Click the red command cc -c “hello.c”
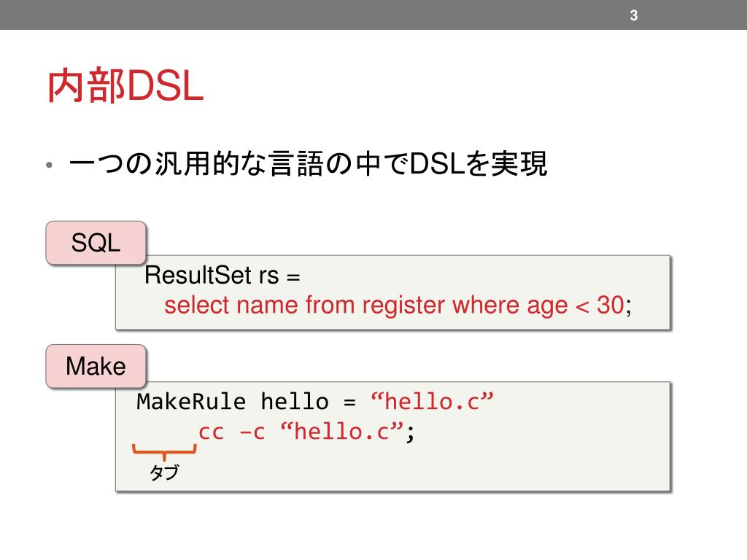Screen dimensions: 747x560 click(302, 432)
